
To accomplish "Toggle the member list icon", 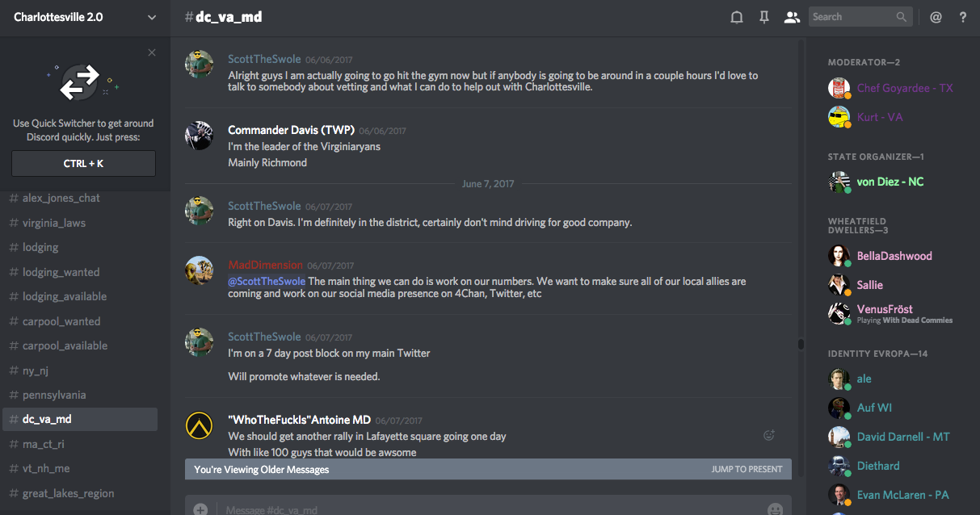I will point(792,17).
